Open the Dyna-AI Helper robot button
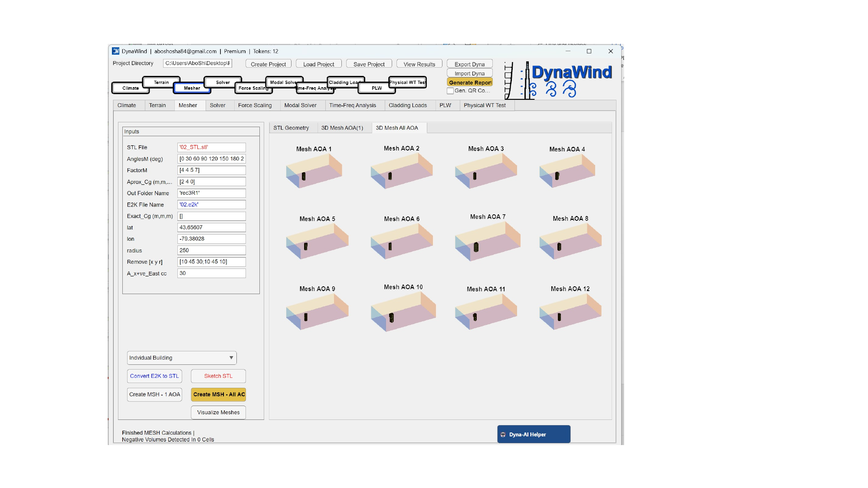 [534, 434]
